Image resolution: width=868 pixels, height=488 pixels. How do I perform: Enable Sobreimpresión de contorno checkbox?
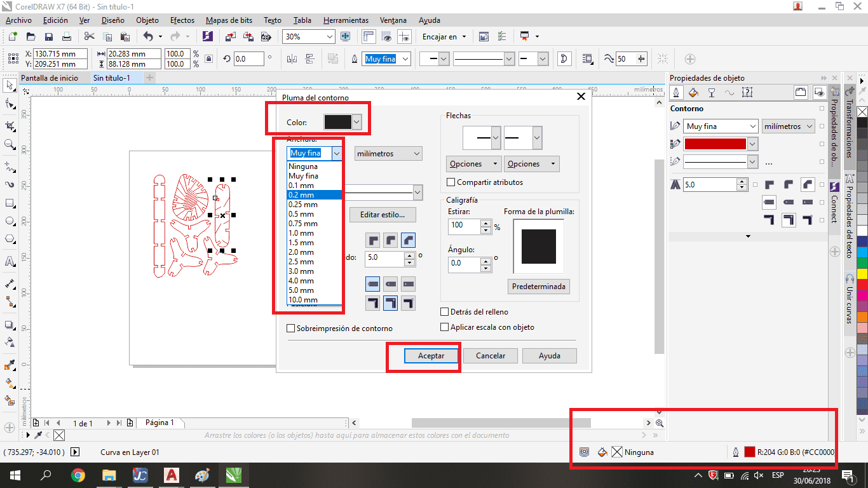[x=291, y=329]
